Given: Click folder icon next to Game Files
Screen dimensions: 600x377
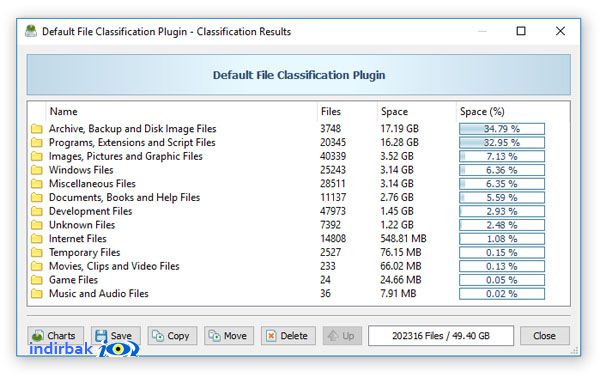Looking at the screenshot, I should tap(37, 280).
